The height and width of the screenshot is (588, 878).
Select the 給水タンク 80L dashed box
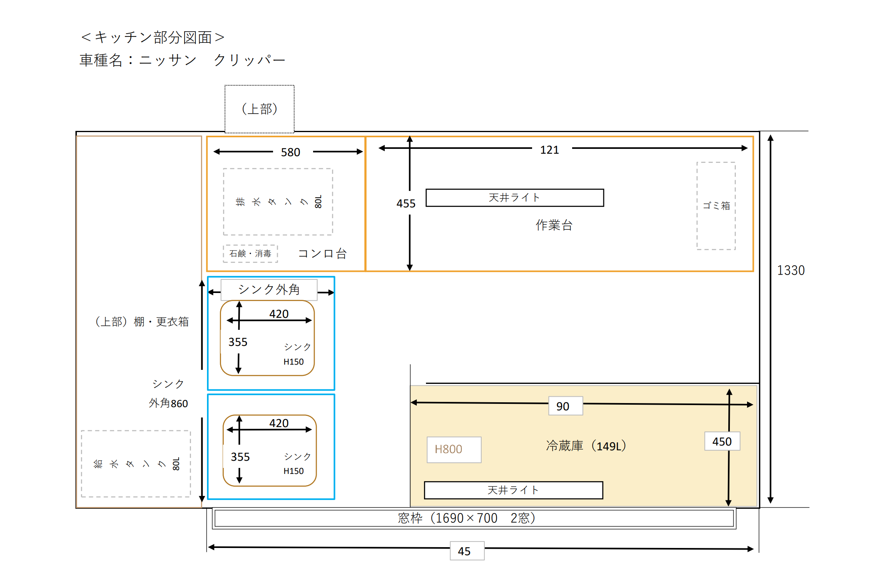(136, 464)
